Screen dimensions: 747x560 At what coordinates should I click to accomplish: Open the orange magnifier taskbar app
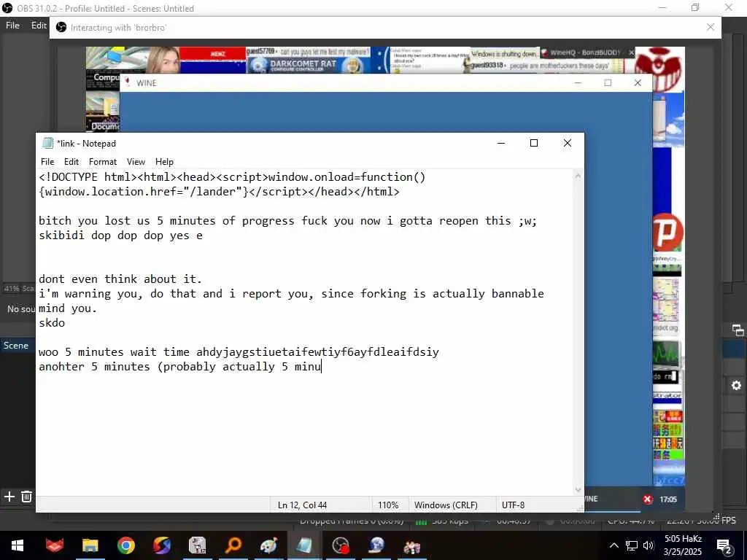pos(233,545)
